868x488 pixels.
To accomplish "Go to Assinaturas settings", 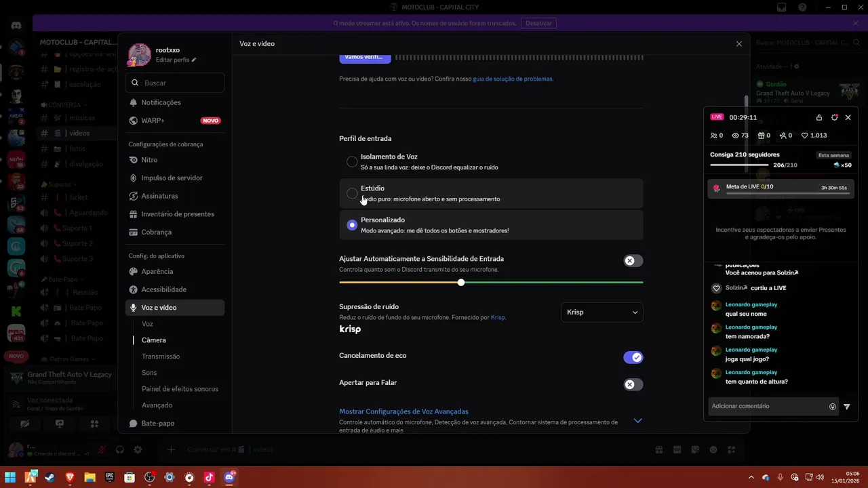I will tap(175, 196).
